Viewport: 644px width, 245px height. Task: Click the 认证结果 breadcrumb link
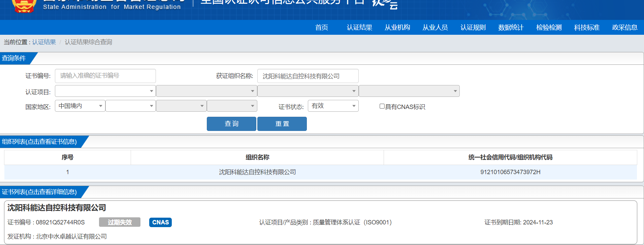point(44,42)
